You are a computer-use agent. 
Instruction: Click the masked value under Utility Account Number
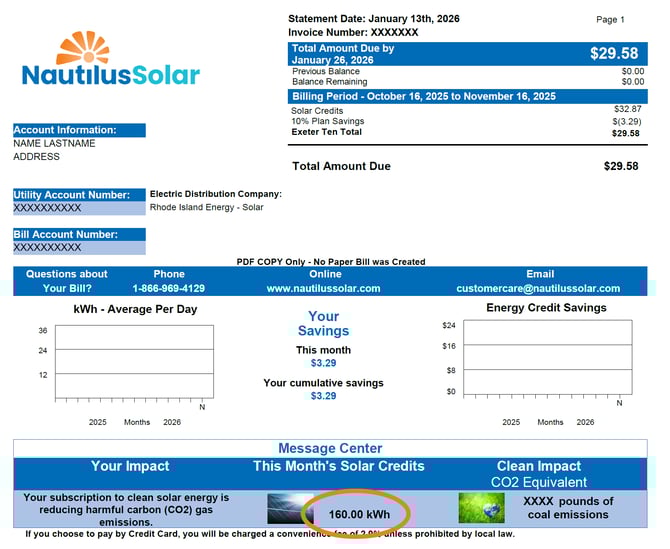click(x=47, y=208)
